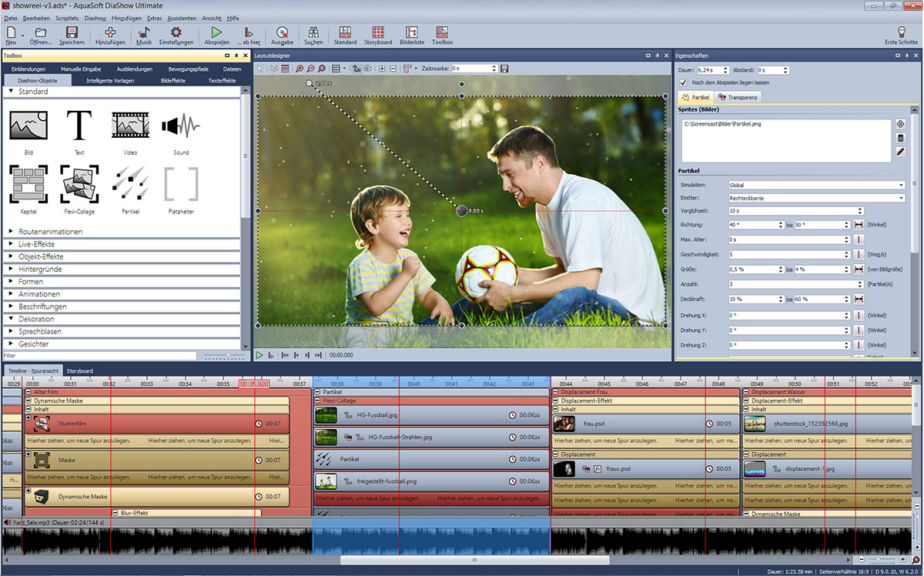Choose the Video object in Toolbox
924x576 pixels.
pos(130,126)
